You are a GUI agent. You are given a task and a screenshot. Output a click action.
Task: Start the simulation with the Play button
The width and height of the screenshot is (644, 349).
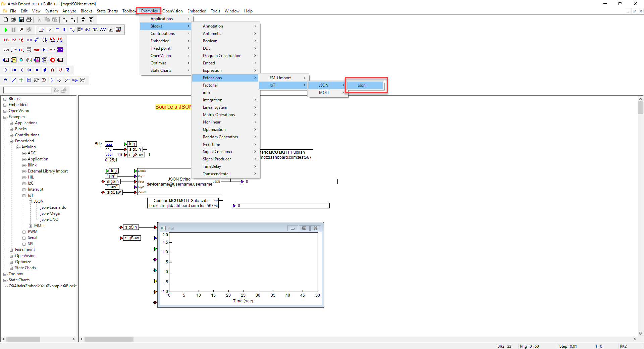[x=6, y=30]
